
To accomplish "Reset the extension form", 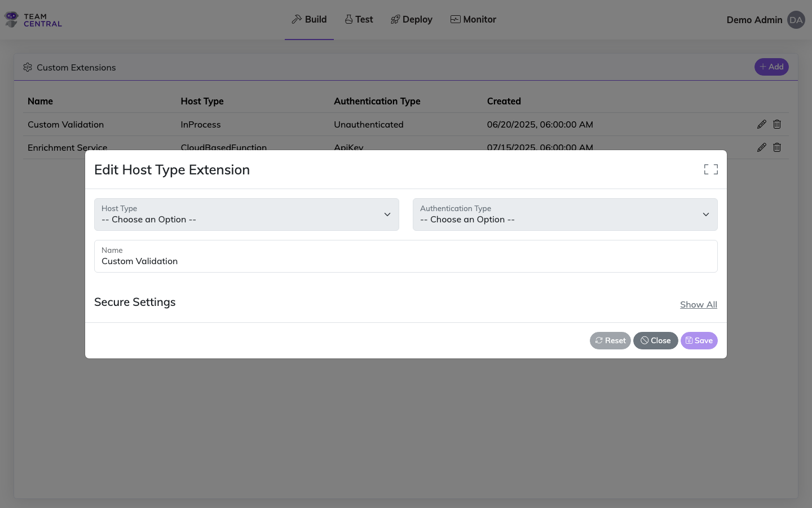I will (x=610, y=340).
